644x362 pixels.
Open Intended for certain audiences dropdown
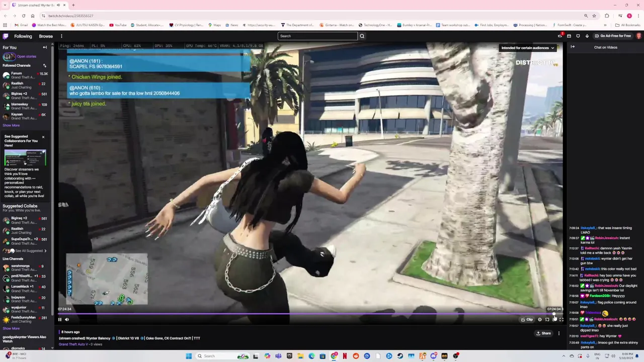528,48
